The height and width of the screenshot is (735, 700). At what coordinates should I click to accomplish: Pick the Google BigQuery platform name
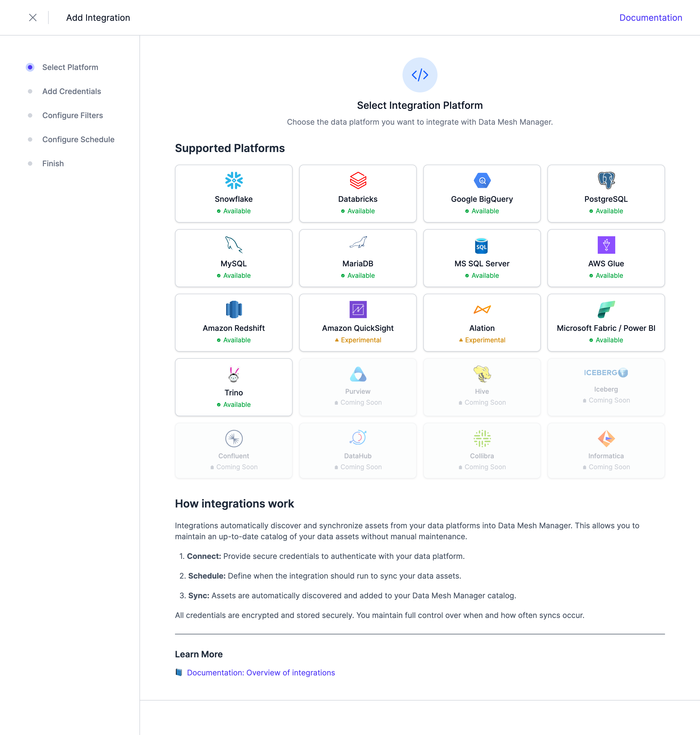482,199
